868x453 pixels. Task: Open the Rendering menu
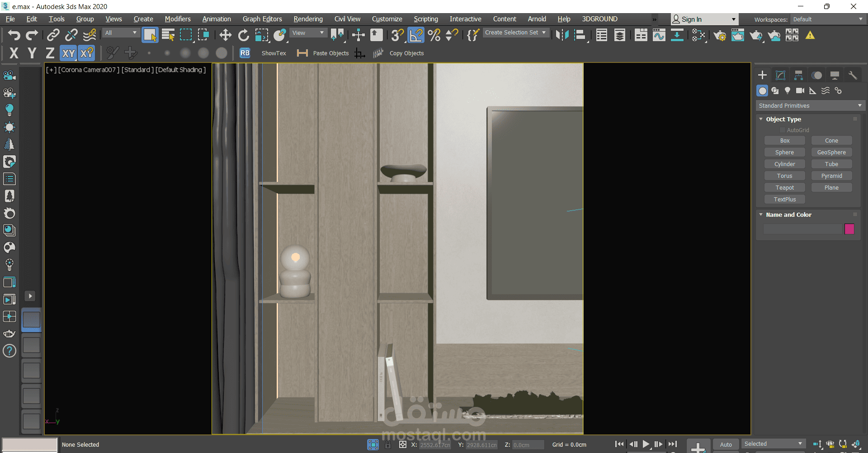[x=308, y=19]
